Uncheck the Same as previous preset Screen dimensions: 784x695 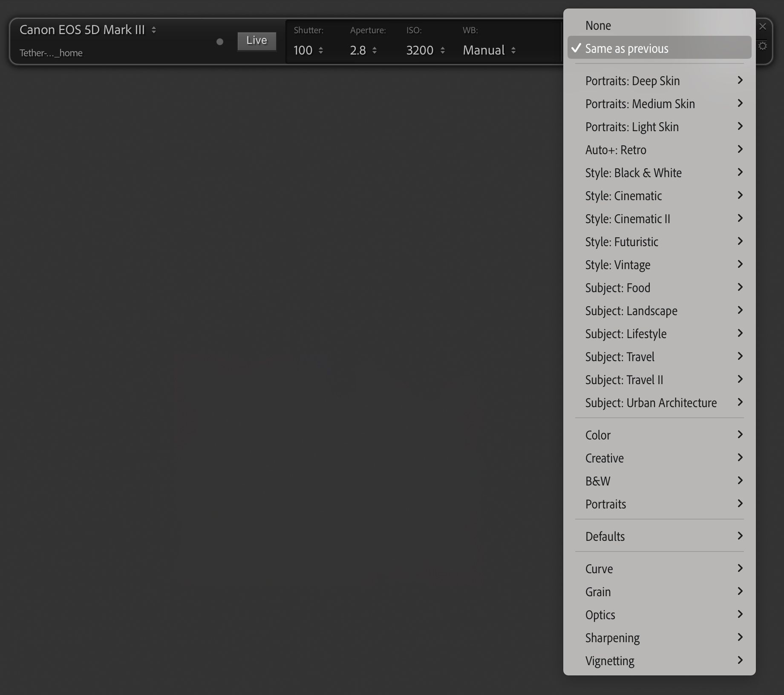[x=626, y=48]
